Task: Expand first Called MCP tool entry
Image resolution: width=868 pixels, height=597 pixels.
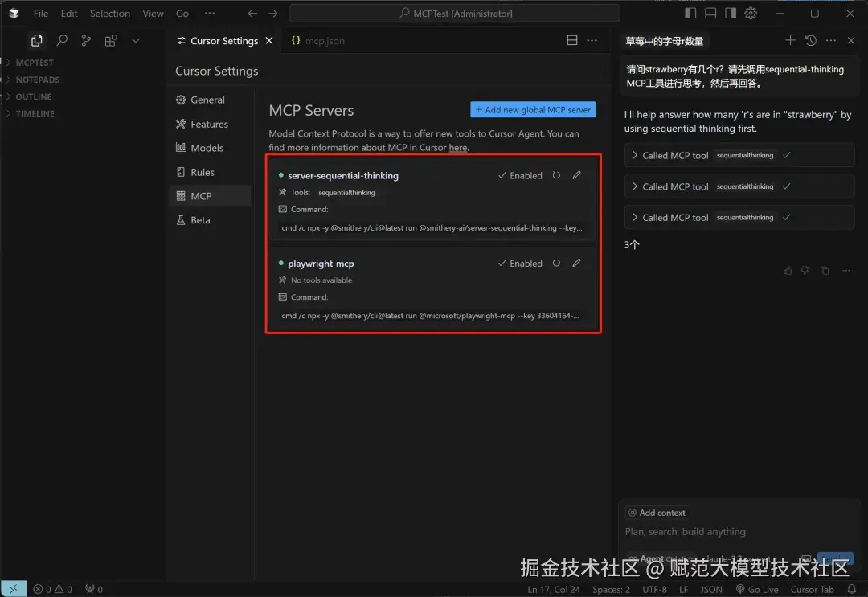Action: (x=739, y=155)
